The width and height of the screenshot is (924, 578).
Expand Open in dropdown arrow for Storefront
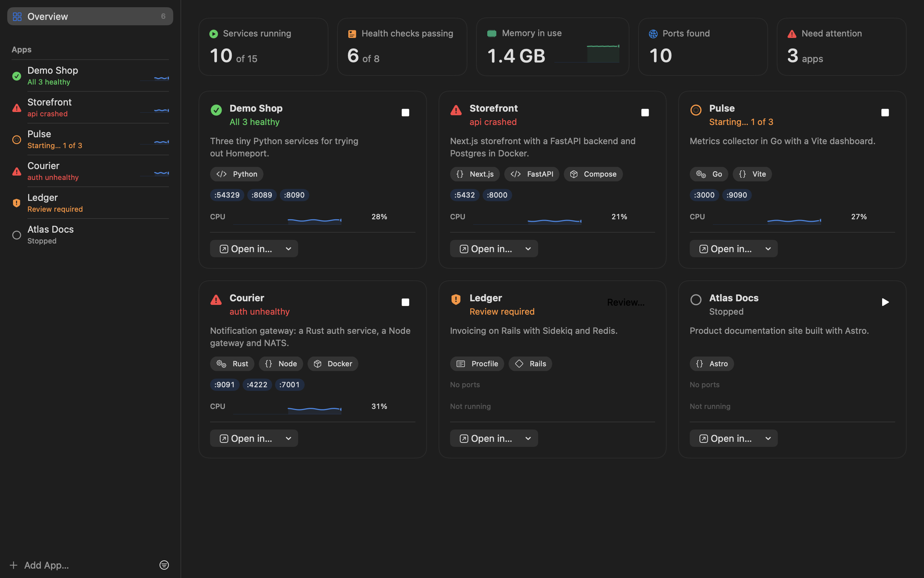[x=528, y=249]
